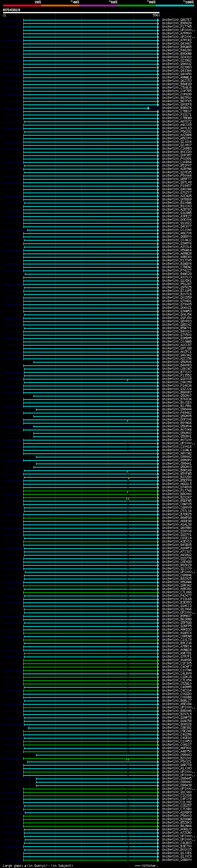
Task: Click UniRef100_O98444 label
Action: (x=177, y=410)
